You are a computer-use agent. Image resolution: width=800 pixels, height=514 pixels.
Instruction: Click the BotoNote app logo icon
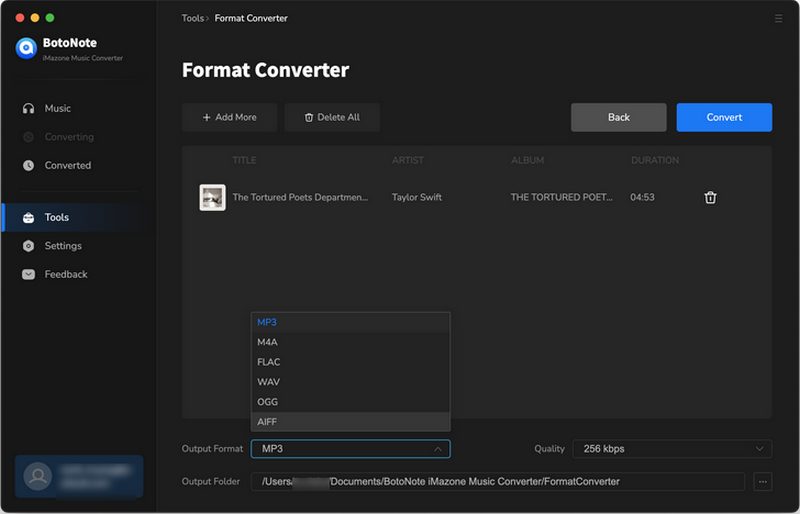[26, 48]
